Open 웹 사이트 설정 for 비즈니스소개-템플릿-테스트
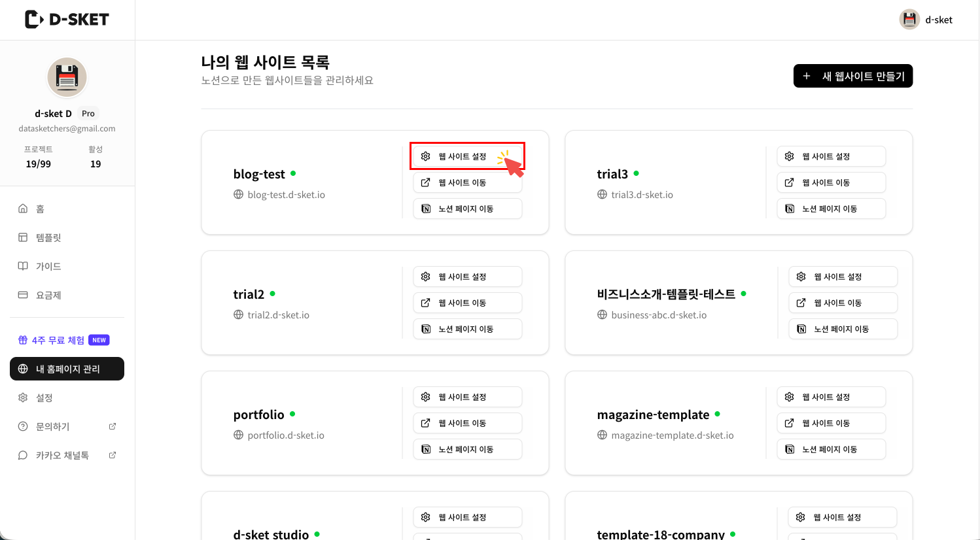The image size is (980, 540). (x=843, y=277)
